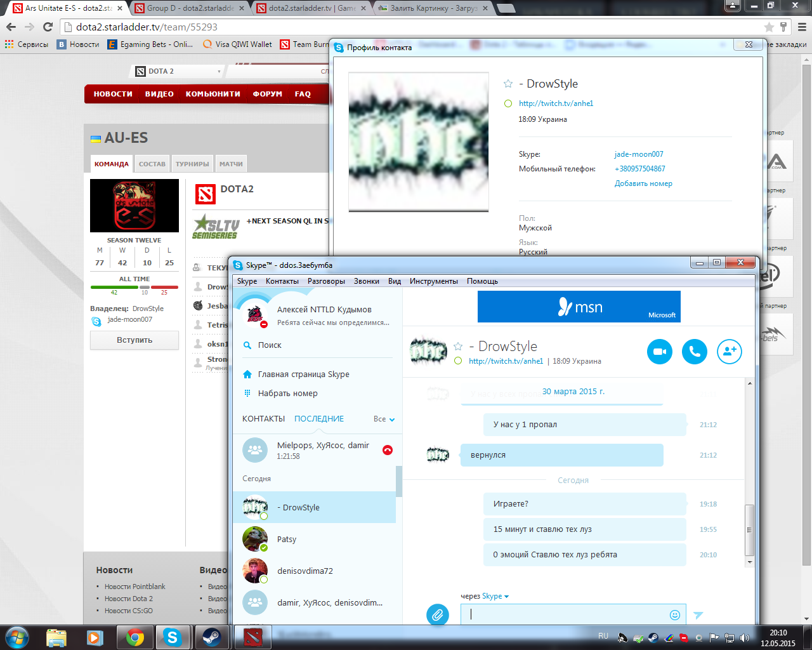Favorite DrowStyle in the contact profile window
Screen dimensions: 812x650
coord(508,84)
